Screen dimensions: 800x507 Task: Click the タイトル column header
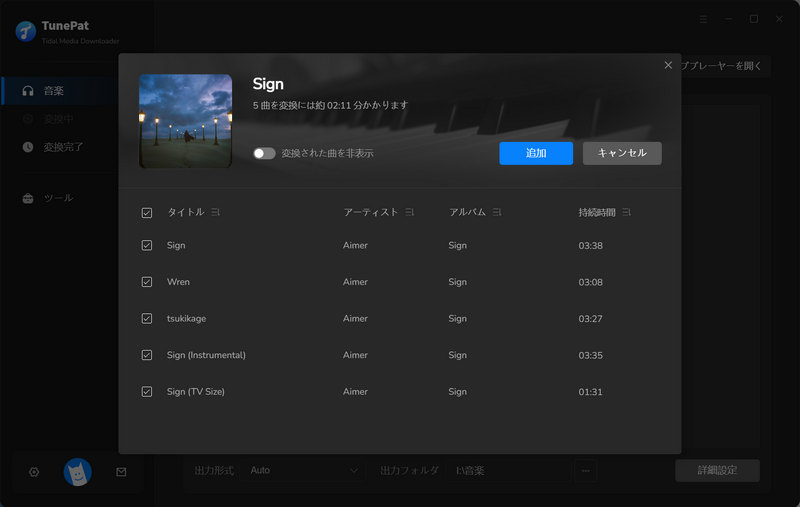(186, 212)
